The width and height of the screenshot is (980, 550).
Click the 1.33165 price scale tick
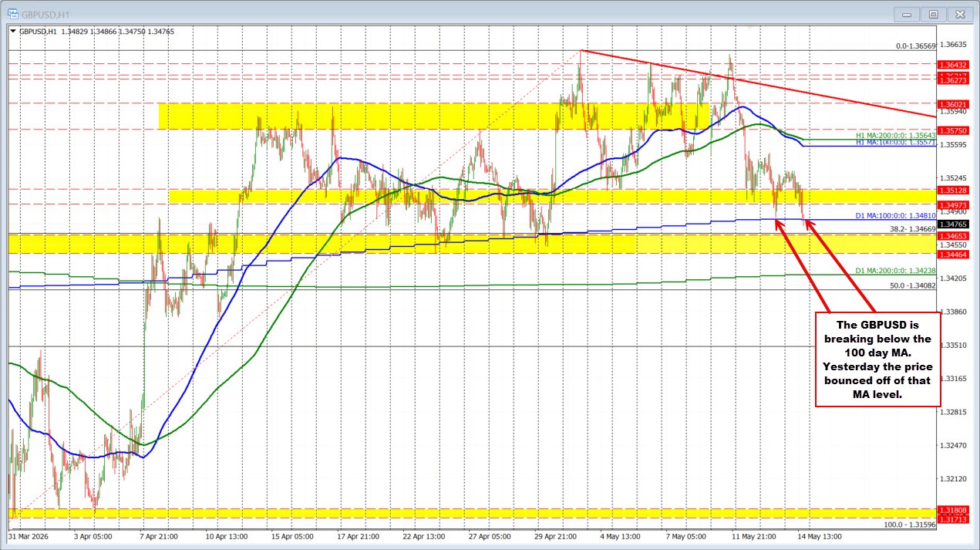(953, 378)
